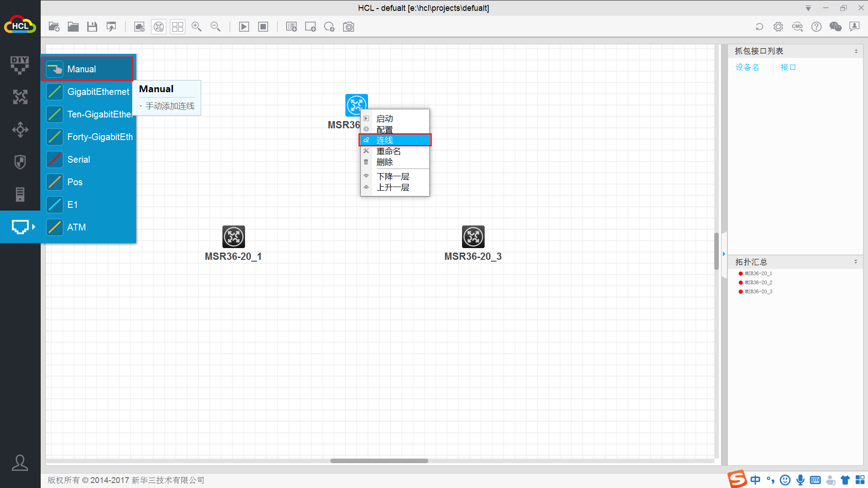Open project with the folder icon
Screen dimensions: 868x488
tap(73, 27)
